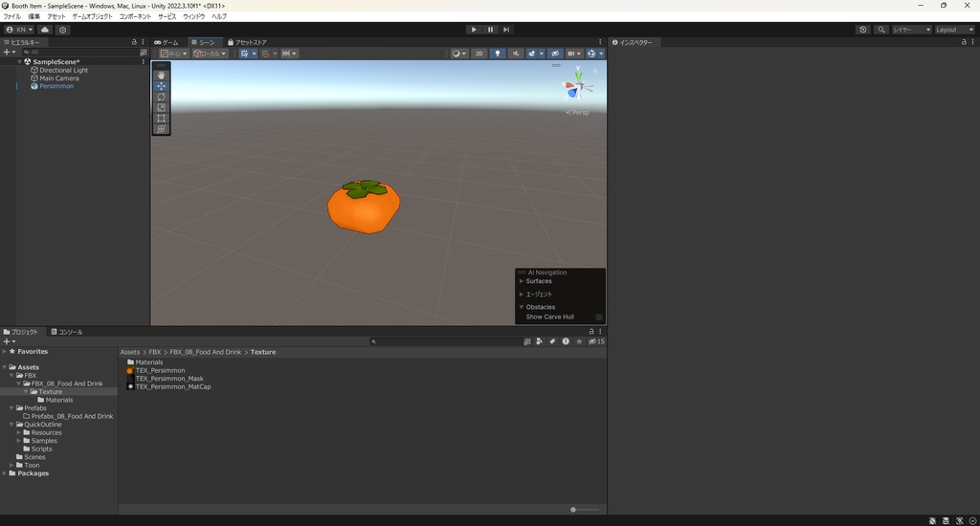Lock the Hierarchy panel

click(x=134, y=42)
